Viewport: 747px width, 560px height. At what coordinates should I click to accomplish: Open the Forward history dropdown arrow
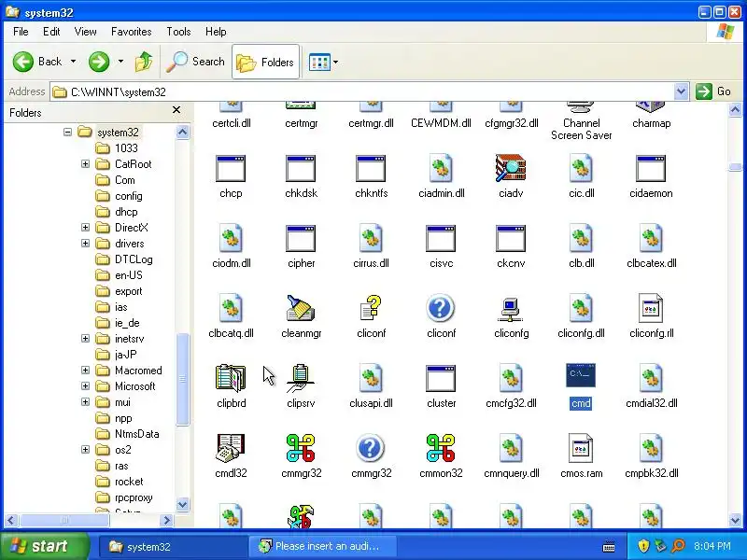120,62
